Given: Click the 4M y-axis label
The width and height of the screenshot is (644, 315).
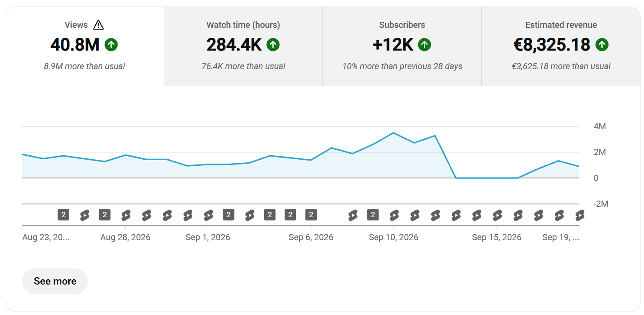Looking at the screenshot, I should click(600, 127).
